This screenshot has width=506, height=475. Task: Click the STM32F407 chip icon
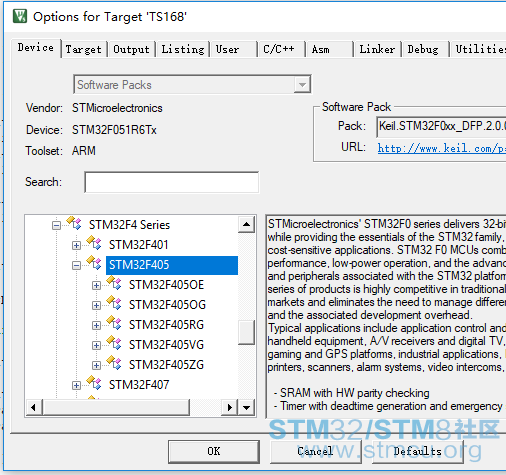click(x=94, y=383)
